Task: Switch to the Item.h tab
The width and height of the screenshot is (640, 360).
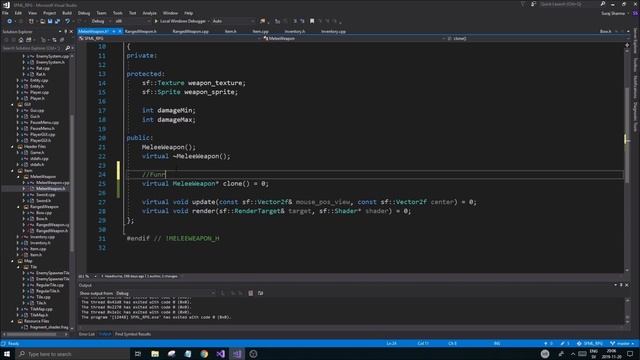Action: click(231, 31)
